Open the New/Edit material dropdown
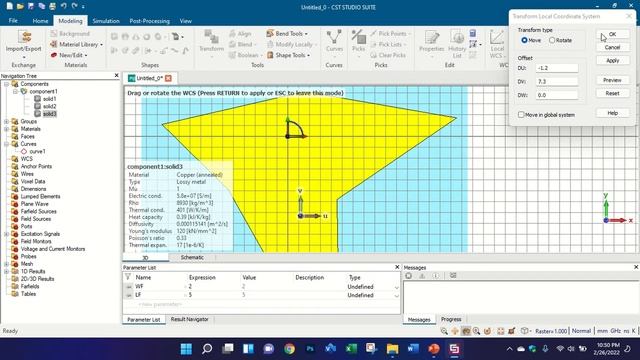Viewport: 640px width, 360px height. pyautogui.click(x=69, y=55)
